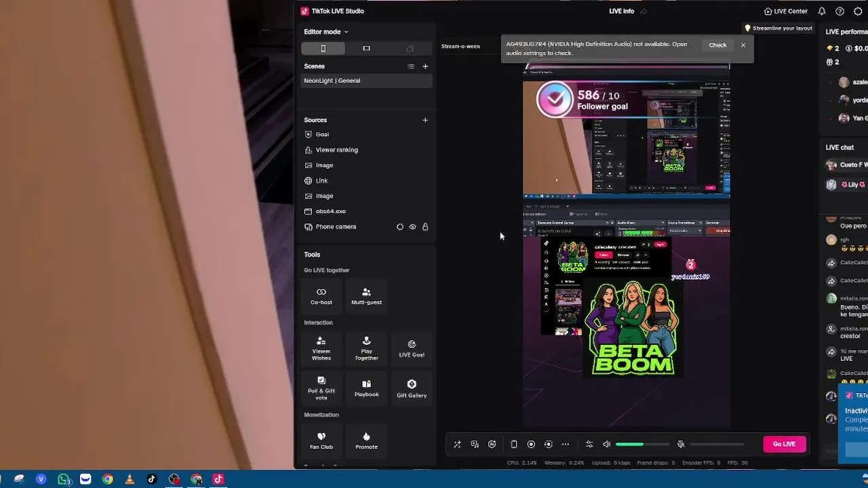This screenshot has width=868, height=488.
Task: Open the notifications bell
Action: coord(822,11)
